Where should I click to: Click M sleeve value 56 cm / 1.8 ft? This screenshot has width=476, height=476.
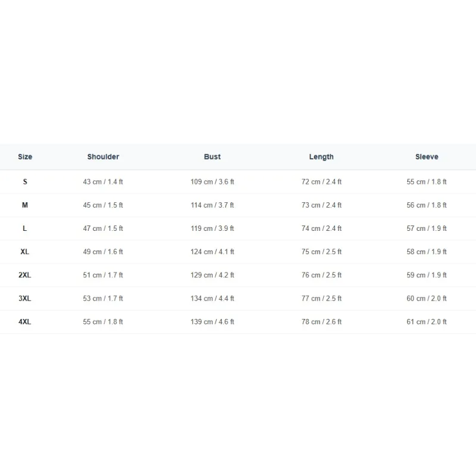pos(427,205)
